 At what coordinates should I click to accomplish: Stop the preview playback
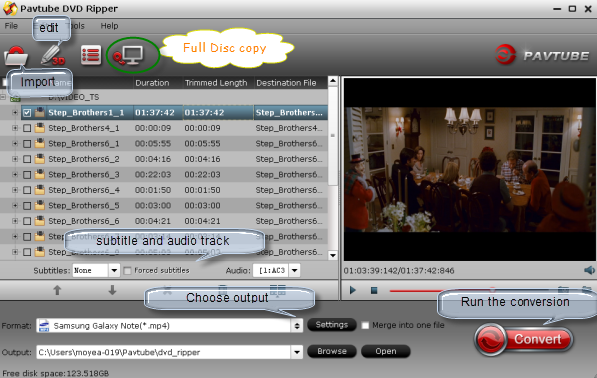374,290
